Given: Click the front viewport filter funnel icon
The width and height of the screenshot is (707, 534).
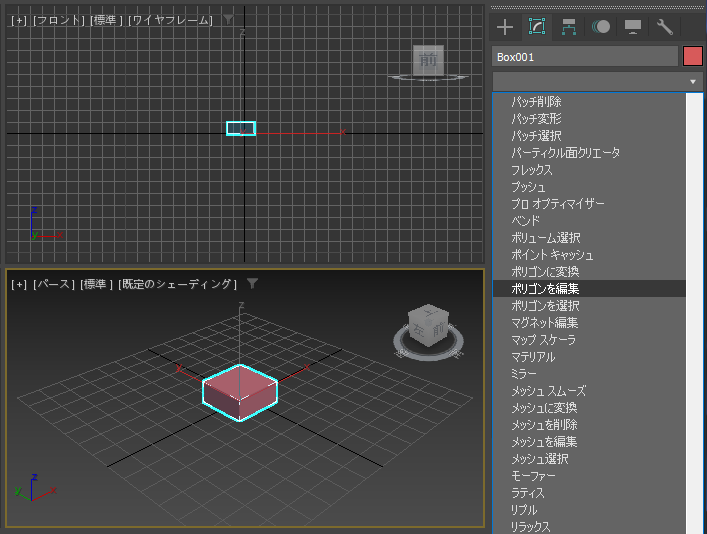Looking at the screenshot, I should [229, 19].
